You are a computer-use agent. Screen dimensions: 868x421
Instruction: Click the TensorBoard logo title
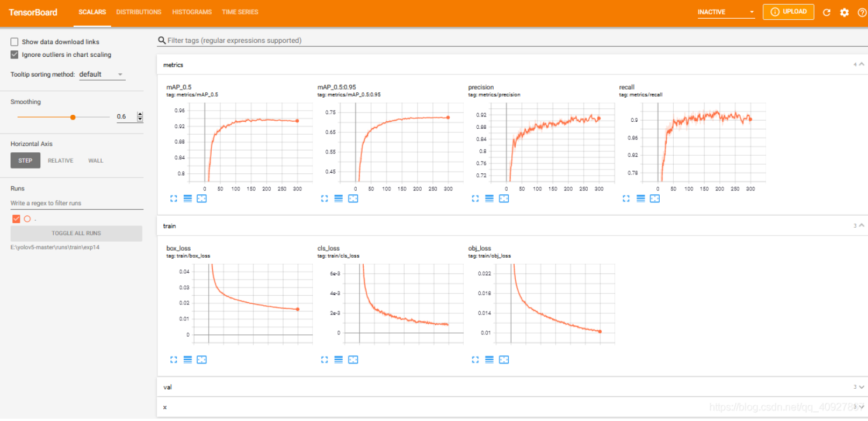coord(33,12)
